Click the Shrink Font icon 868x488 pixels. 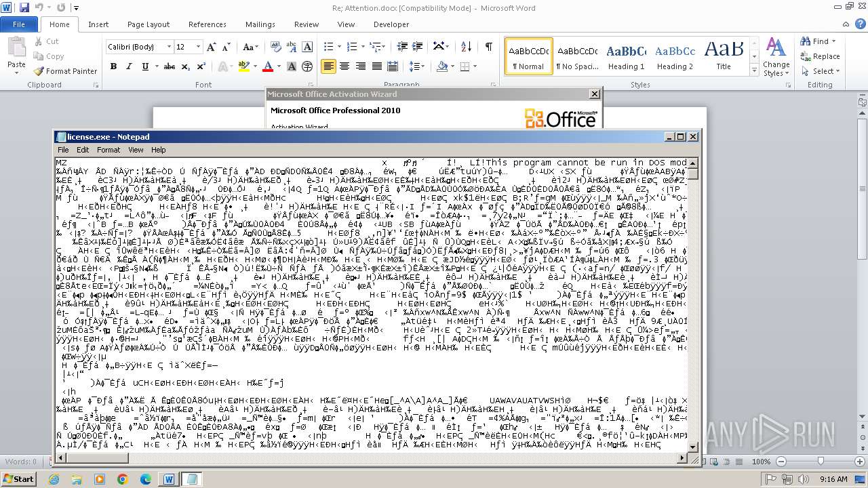(x=226, y=47)
